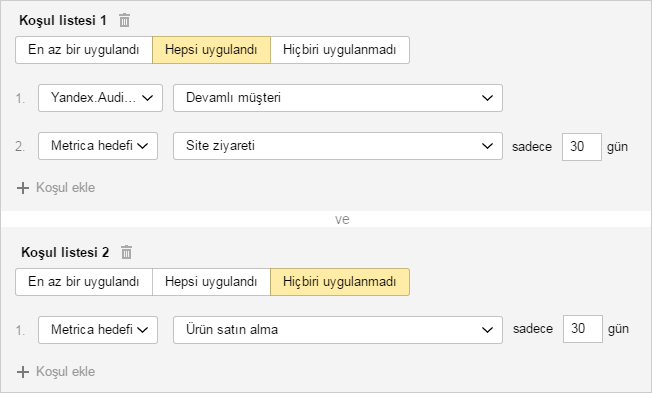The height and width of the screenshot is (393, 652).
Task: Open the 'Site ziyareti' goal dropdown
Action: [x=338, y=146]
